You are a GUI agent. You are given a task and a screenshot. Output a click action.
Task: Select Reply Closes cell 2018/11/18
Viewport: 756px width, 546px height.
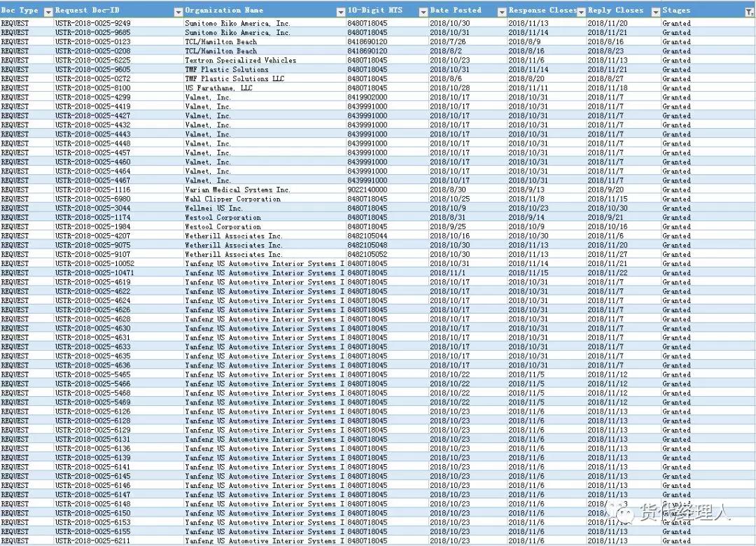624,87
